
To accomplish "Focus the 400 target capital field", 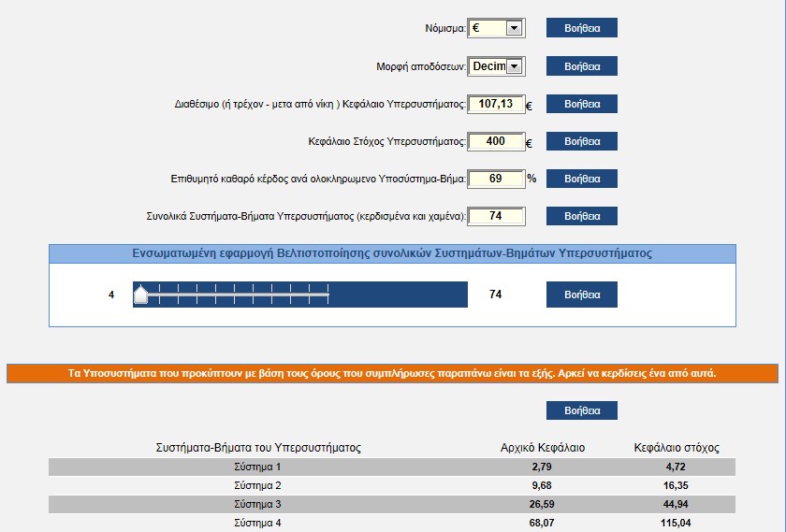I will pyautogui.click(x=496, y=141).
